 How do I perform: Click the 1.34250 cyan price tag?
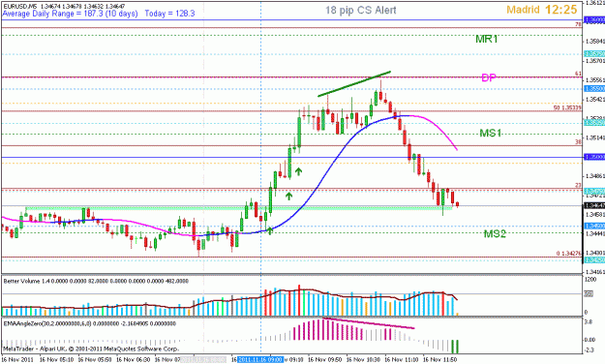coord(594,260)
